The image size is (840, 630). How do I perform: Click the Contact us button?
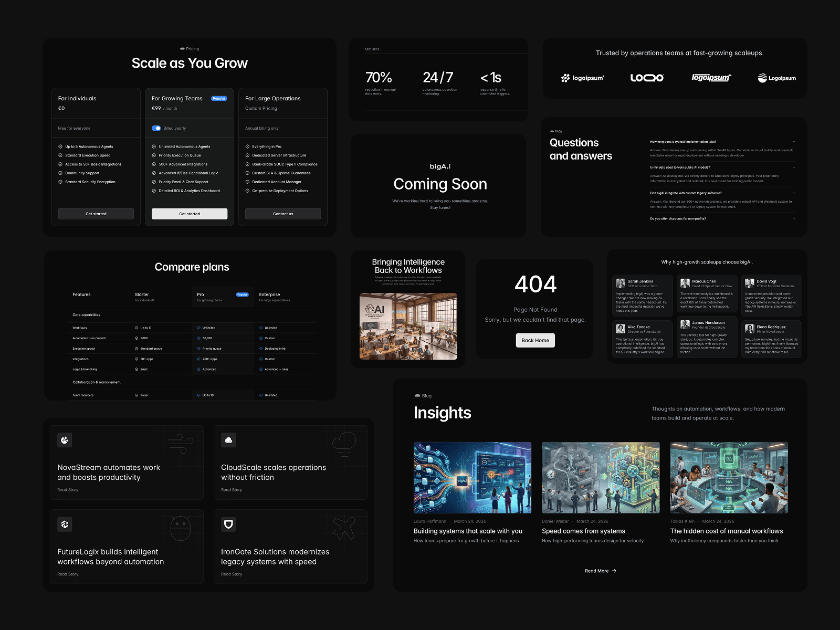(x=283, y=214)
